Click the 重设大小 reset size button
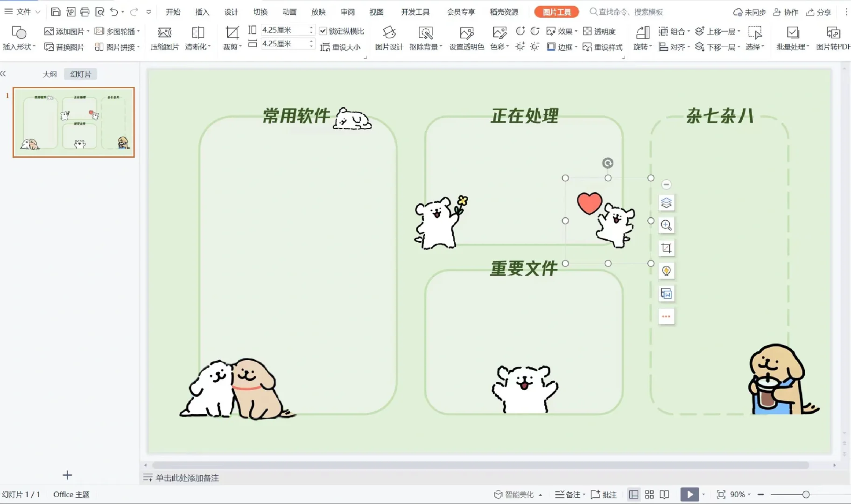851x504 pixels. pyautogui.click(x=341, y=47)
